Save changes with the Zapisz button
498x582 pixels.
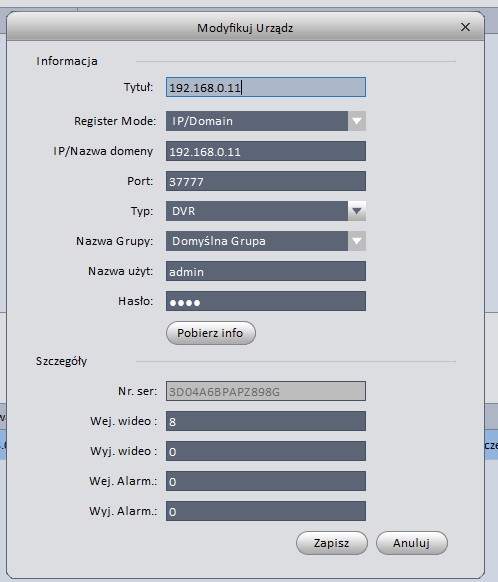tap(332, 543)
